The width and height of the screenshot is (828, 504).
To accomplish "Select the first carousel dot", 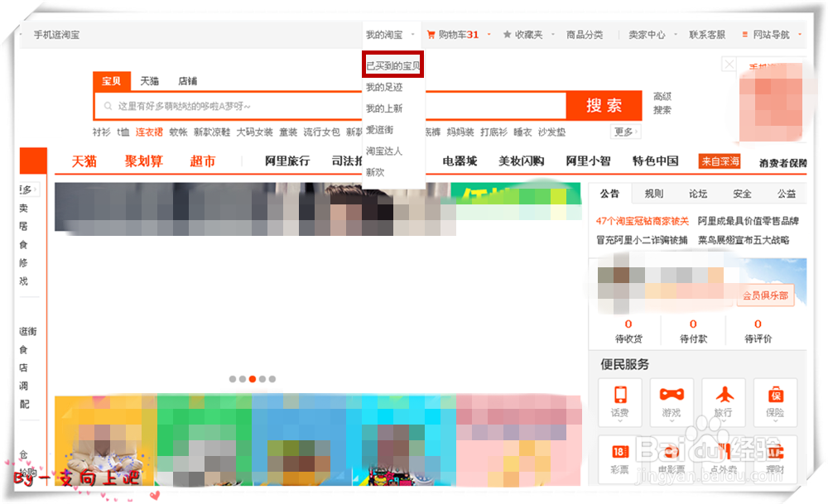I will pos(233,379).
